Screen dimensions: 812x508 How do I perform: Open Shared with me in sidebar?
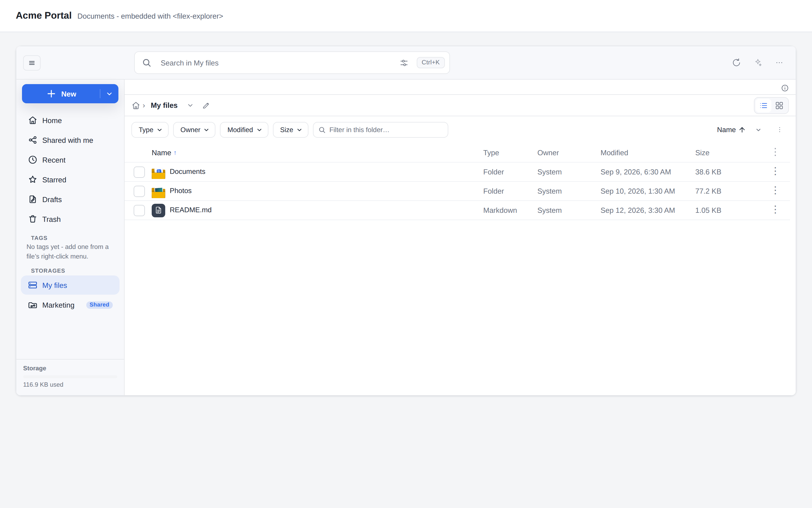70,140
